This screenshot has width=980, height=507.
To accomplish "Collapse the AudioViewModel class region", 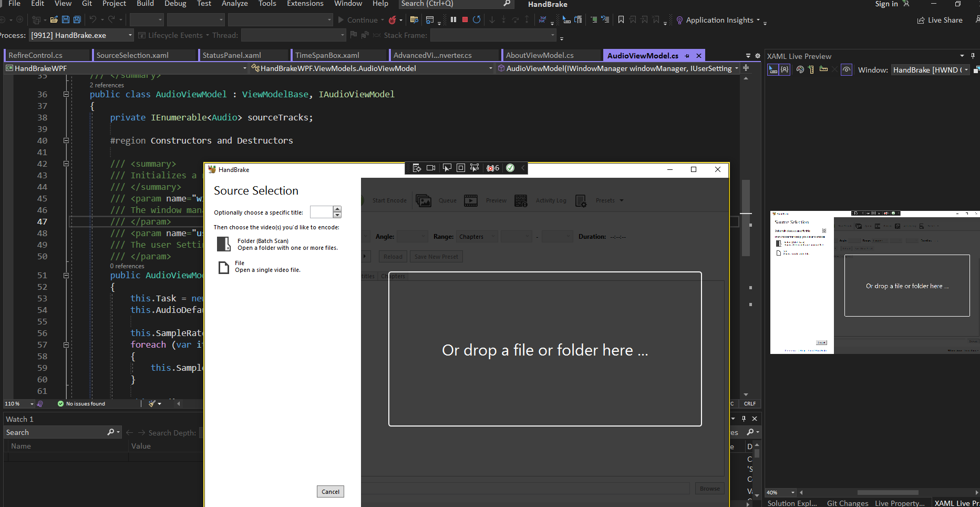I will click(66, 95).
